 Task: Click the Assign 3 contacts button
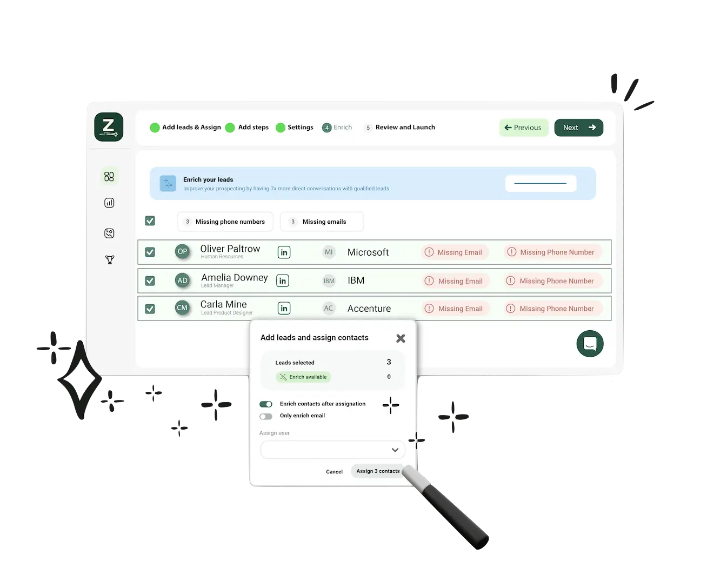pyautogui.click(x=378, y=471)
